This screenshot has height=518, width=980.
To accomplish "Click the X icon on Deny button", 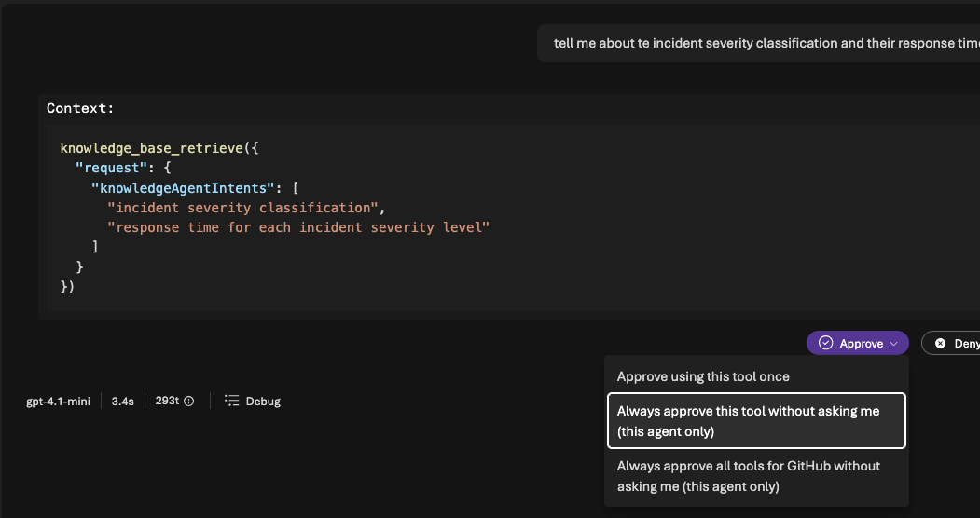I will click(x=940, y=344).
